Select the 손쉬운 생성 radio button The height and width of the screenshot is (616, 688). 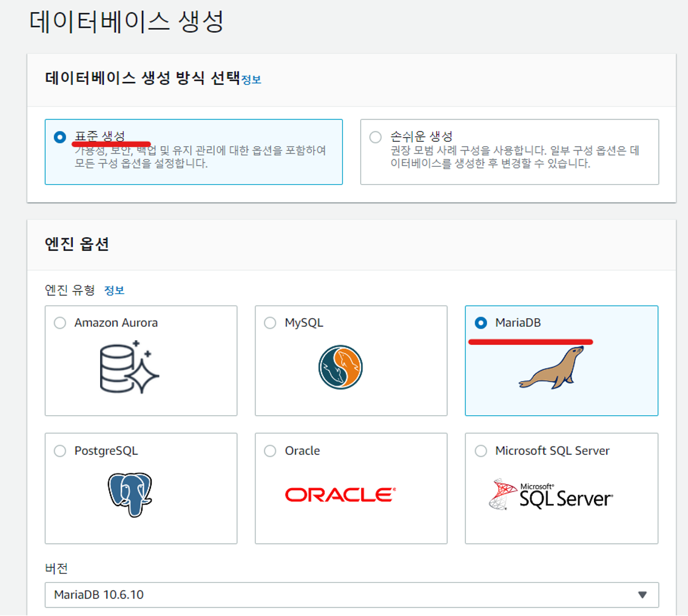[376, 137]
